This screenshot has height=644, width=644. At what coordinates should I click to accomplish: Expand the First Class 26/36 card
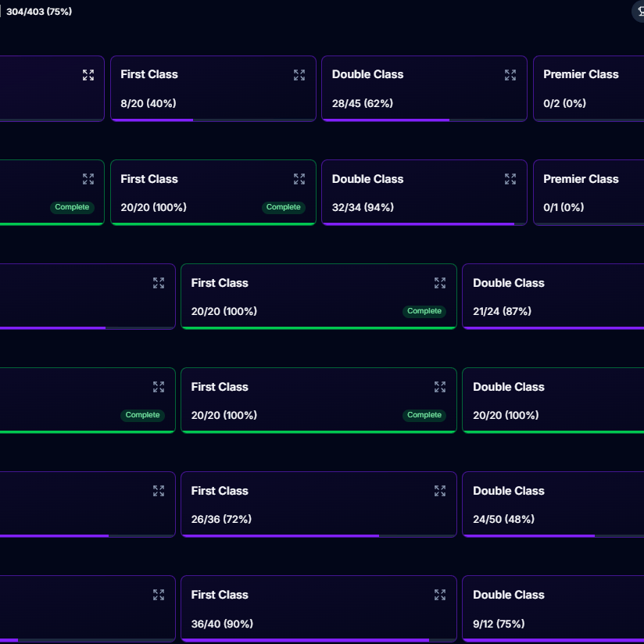coord(440,491)
